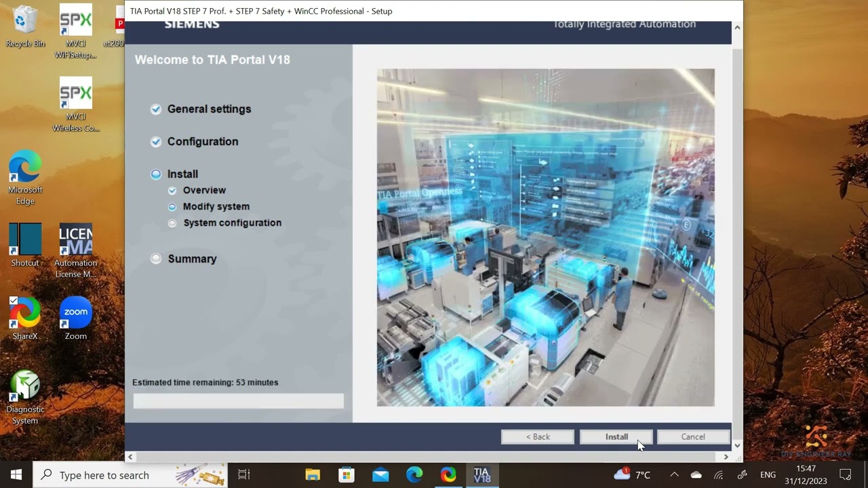Open Microsoft Store from taskbar

point(347,475)
